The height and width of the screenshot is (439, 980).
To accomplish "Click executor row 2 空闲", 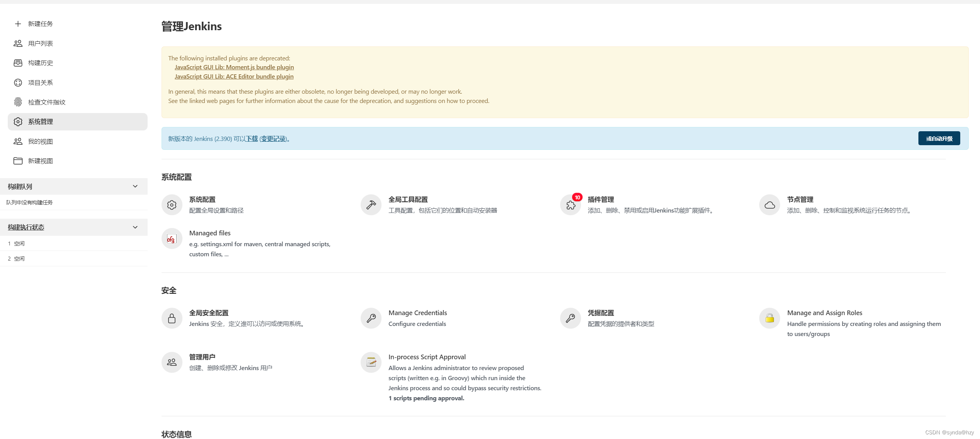I will pyautogui.click(x=74, y=259).
